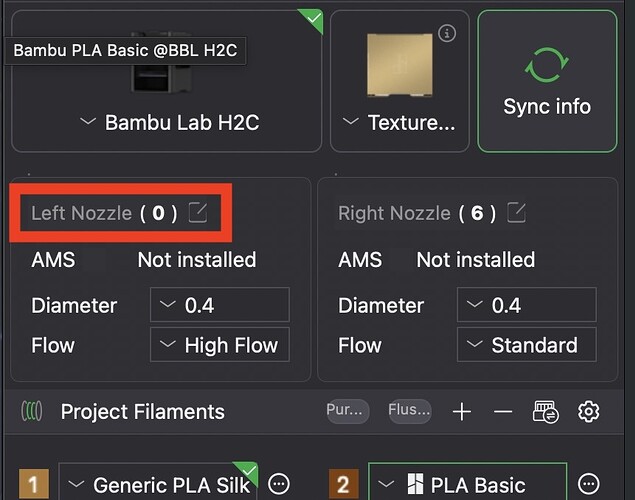The width and height of the screenshot is (635, 500).
Task: Select filament 1 color swatch
Action: 34,484
